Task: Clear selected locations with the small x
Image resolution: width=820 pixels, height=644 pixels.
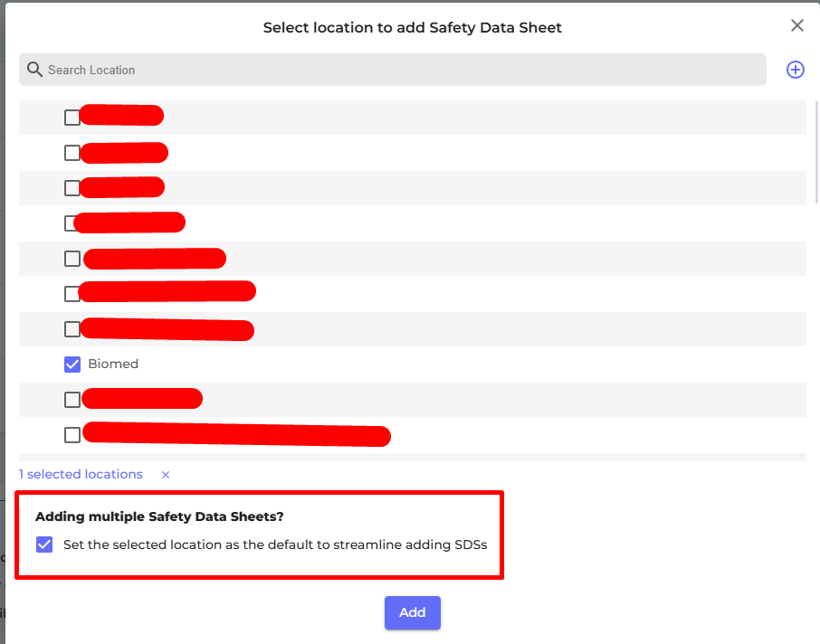Action: (166, 475)
